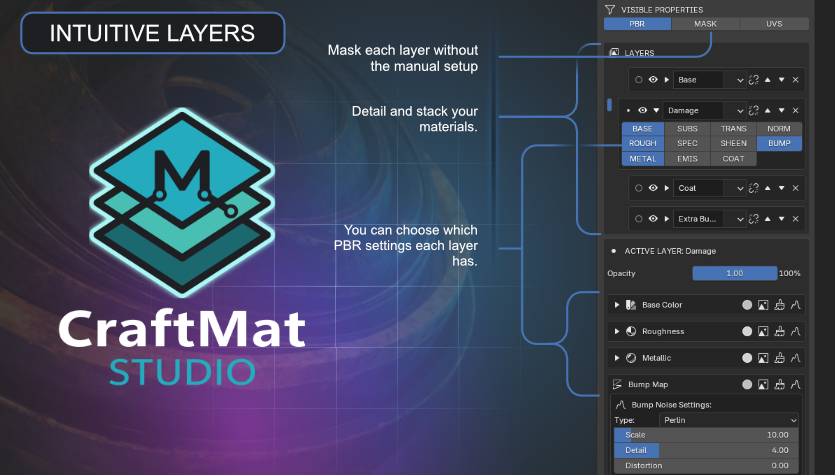Open the Base layer name dropdown
835x475 pixels.
pyautogui.click(x=740, y=80)
